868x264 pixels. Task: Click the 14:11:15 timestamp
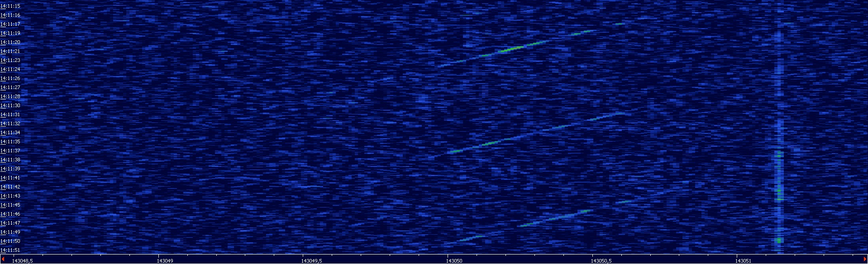point(10,6)
